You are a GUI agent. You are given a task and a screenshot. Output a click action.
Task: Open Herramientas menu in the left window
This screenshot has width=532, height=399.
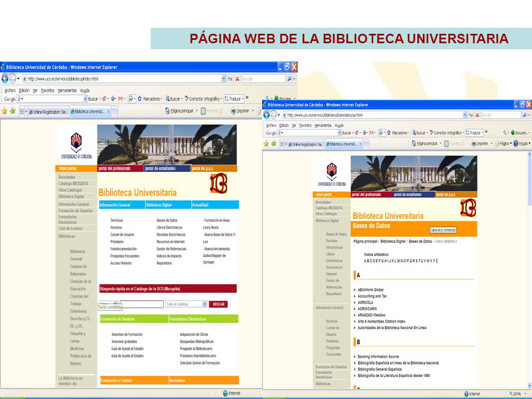pos(67,90)
